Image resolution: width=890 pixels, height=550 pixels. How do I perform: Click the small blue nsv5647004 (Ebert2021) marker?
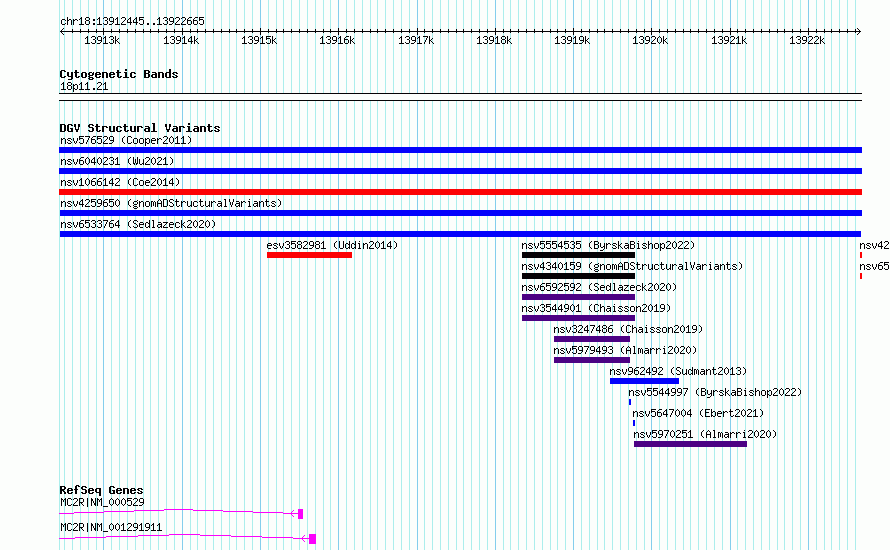click(633, 423)
